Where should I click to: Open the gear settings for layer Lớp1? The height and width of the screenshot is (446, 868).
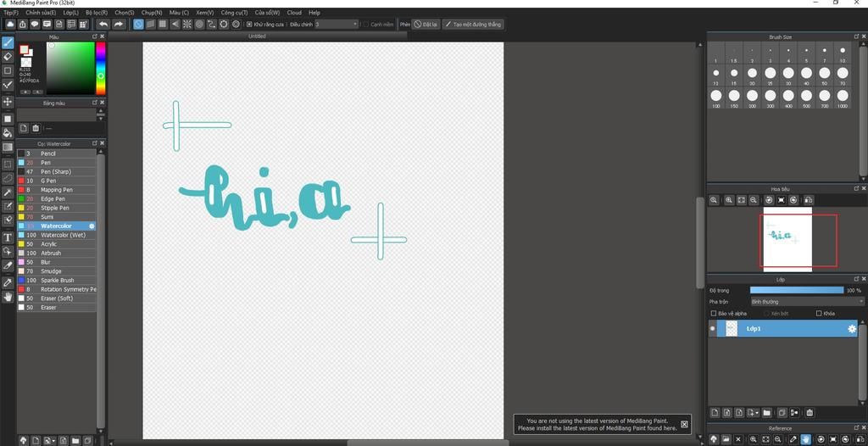pos(852,329)
